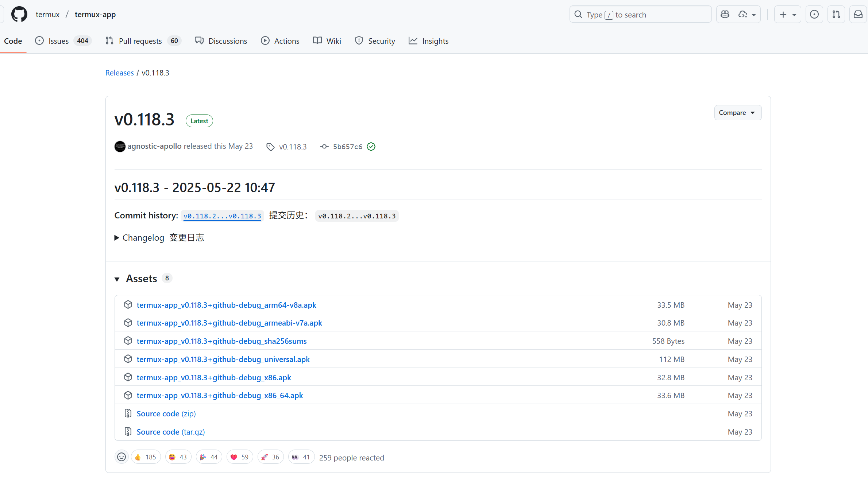Switch to the Code tab
Screen dimensions: 868x482
pyautogui.click(x=13, y=41)
